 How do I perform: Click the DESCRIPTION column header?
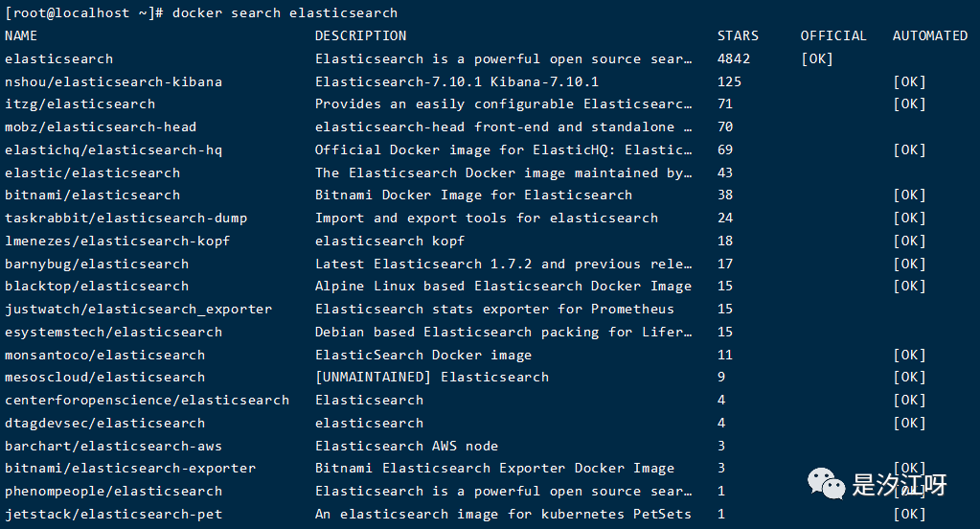click(x=360, y=35)
